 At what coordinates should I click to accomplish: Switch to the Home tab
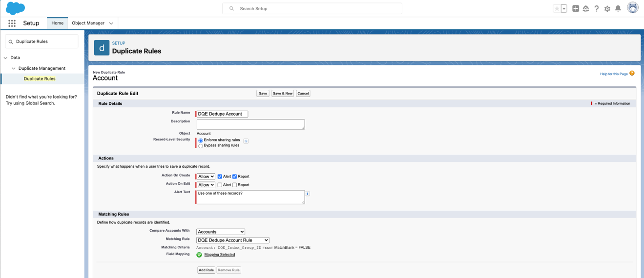(57, 23)
